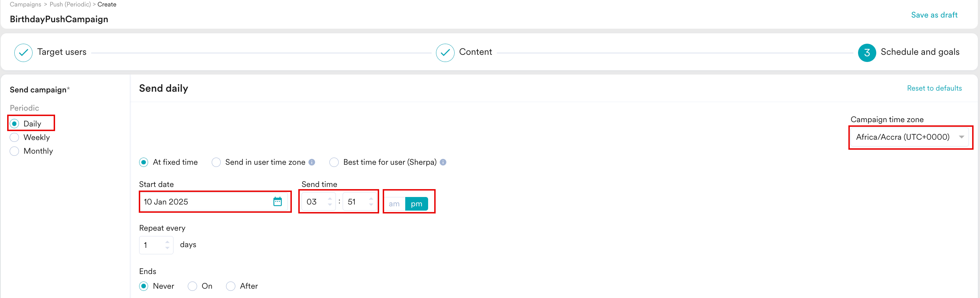Decrease the send minutes with down arrow
Screen dimensions: 980x298
371,205
